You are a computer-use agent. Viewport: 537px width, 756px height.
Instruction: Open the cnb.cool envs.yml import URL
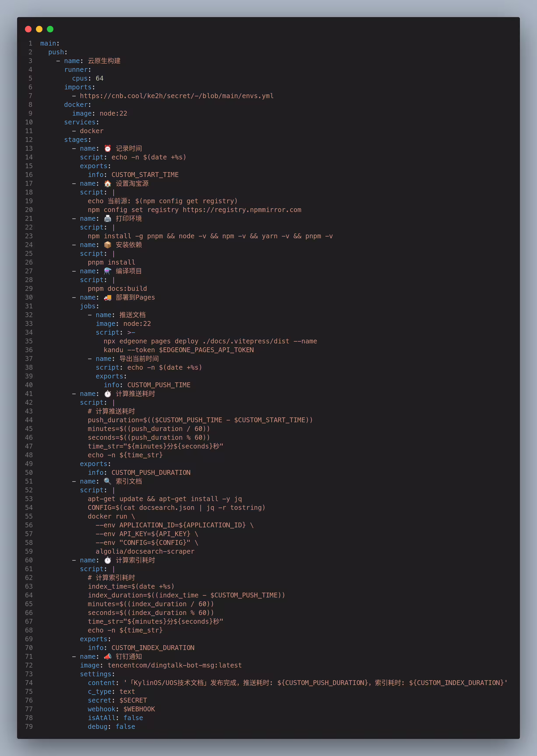pyautogui.click(x=177, y=96)
